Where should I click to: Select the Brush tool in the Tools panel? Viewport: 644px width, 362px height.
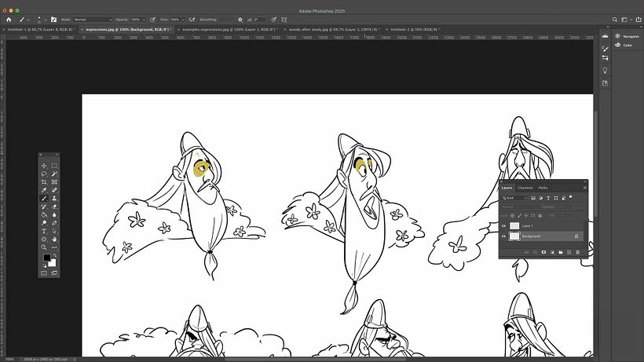point(44,198)
